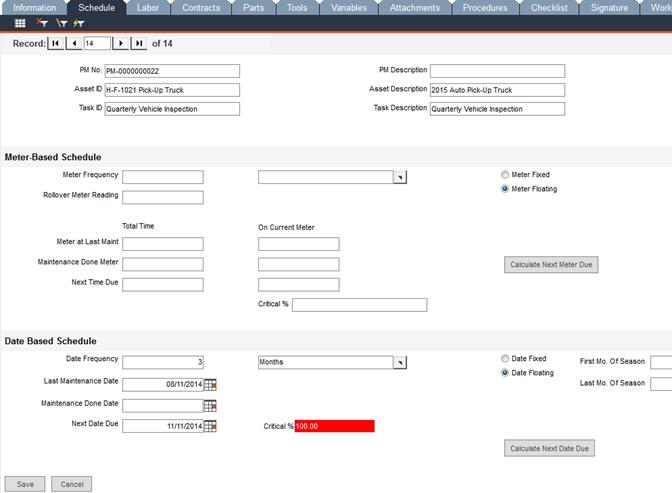Image resolution: width=672 pixels, height=493 pixels.
Task: Click the quick filter lightning funnel icon
Action: (78, 22)
